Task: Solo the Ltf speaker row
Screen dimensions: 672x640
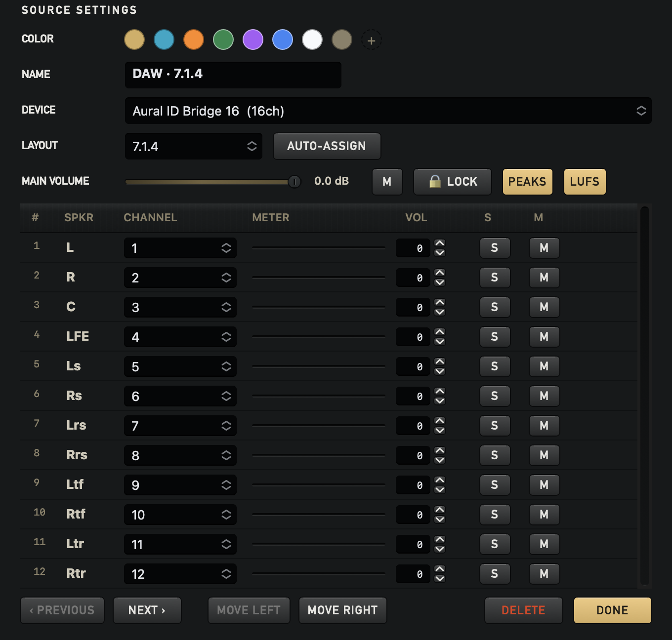Action: click(495, 485)
